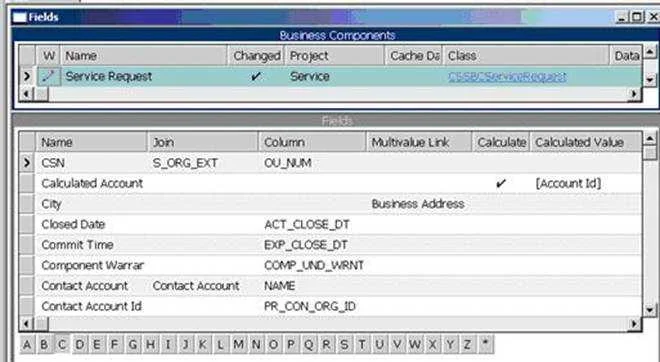Click the Name header in Business Components
The width and height of the screenshot is (660, 362).
[x=144, y=56]
